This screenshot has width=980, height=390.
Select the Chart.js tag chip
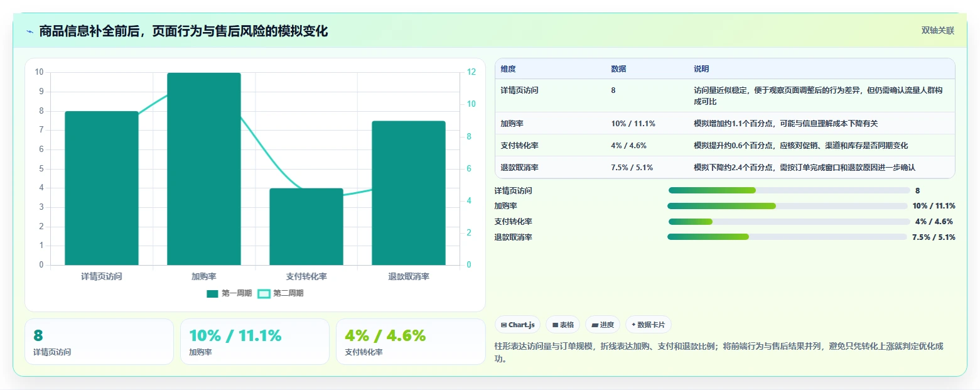(x=518, y=325)
